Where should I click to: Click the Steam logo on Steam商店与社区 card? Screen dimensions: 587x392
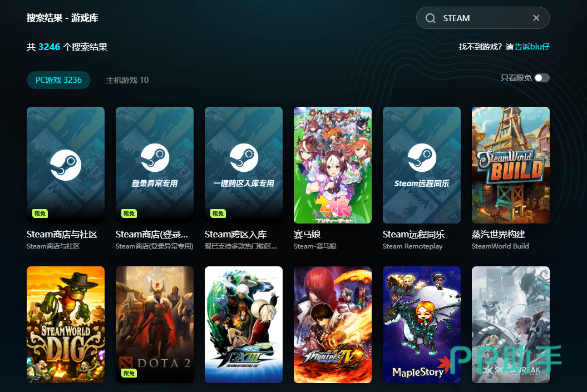tap(65, 165)
